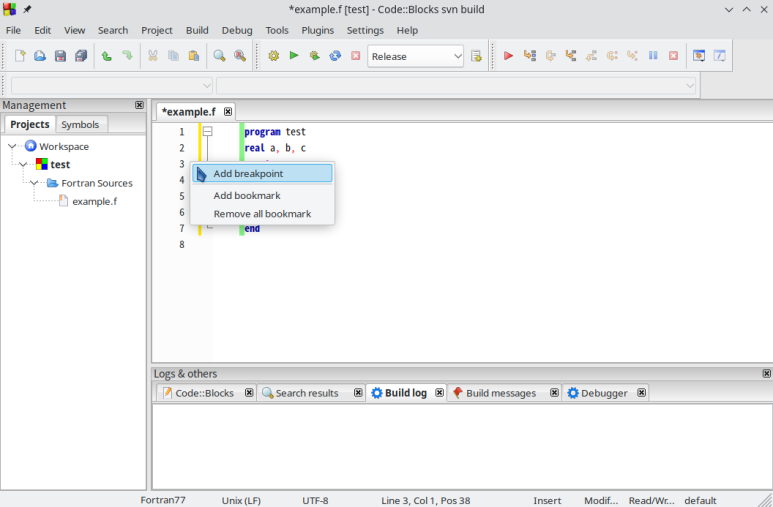Choose Add breakpoint from context menu
773x507 pixels.
tap(262, 174)
